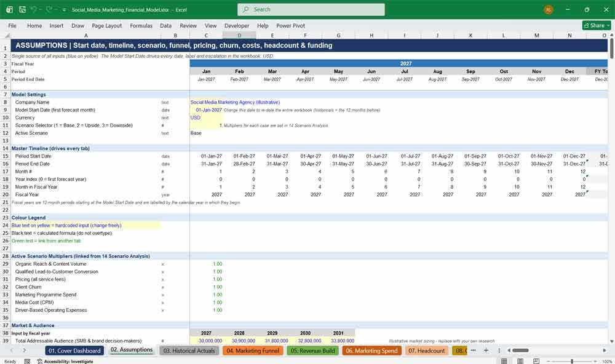Add a new sheet with plus button
Viewport: 615px width, 364px height.
pos(486,350)
